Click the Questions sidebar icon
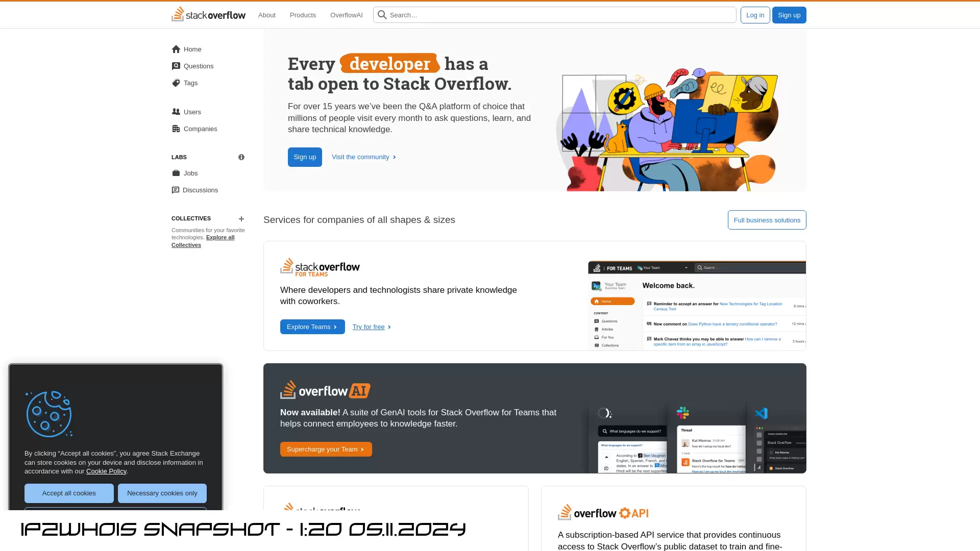Viewport: 980px width, 551px height. click(176, 65)
